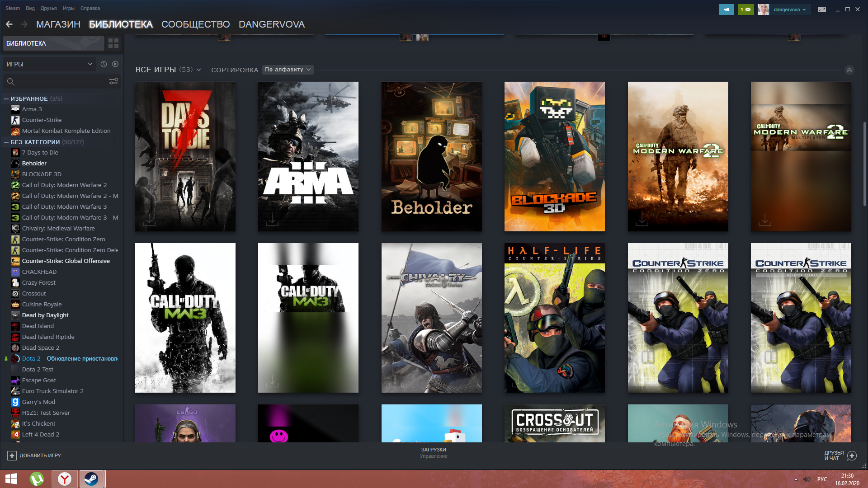Image resolution: width=868 pixels, height=488 pixels.
Task: Open friends and chat plus icon
Action: [x=852, y=455]
